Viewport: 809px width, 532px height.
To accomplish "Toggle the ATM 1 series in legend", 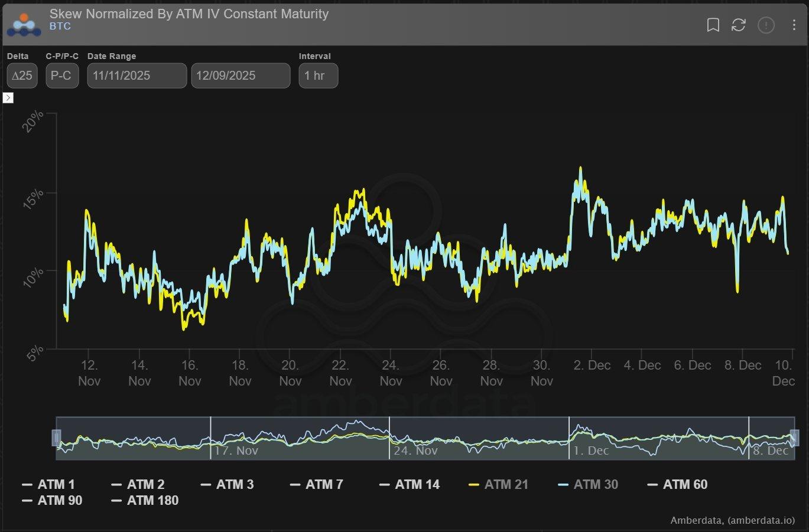I will coord(50,485).
